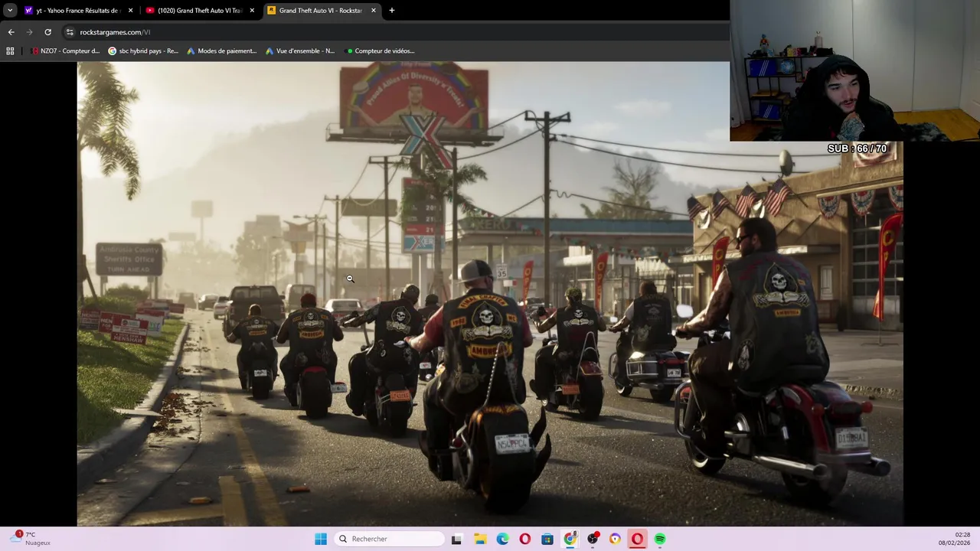Screen dimensions: 980x551
Task: Switch to Google Chrome in the taskbar
Action: click(x=570, y=539)
